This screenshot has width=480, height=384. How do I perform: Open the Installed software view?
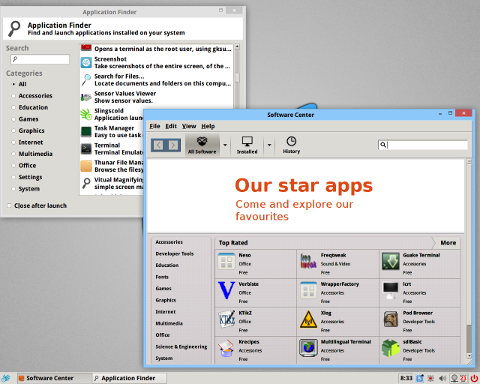247,145
